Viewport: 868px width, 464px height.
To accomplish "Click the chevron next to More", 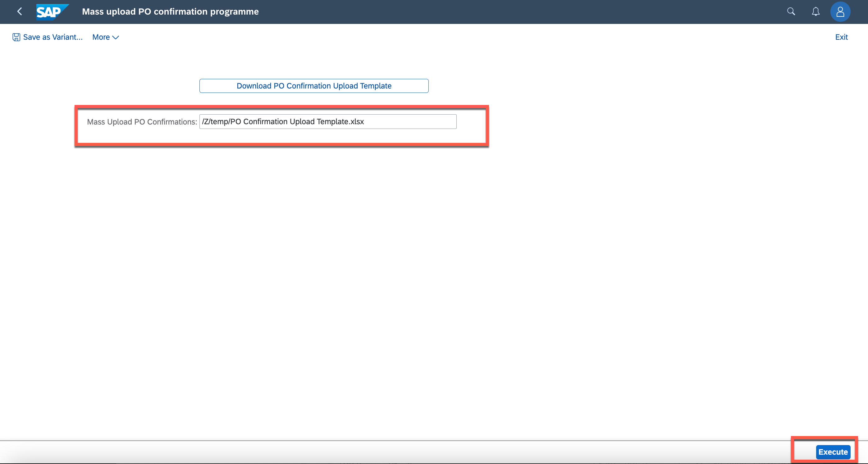I will point(116,37).
